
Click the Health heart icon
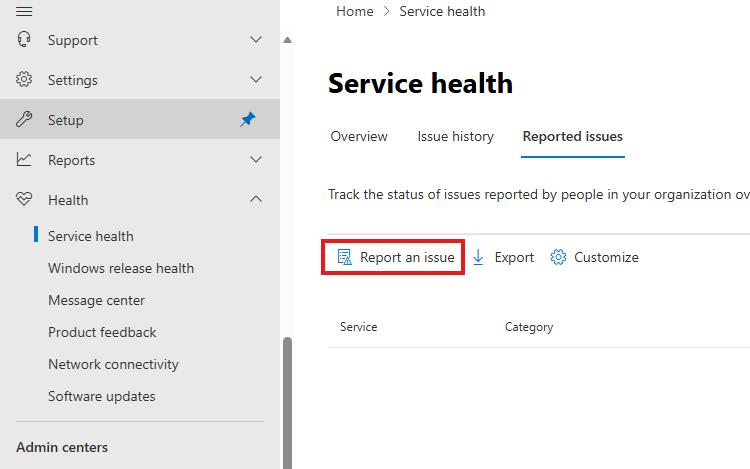pyautogui.click(x=24, y=199)
